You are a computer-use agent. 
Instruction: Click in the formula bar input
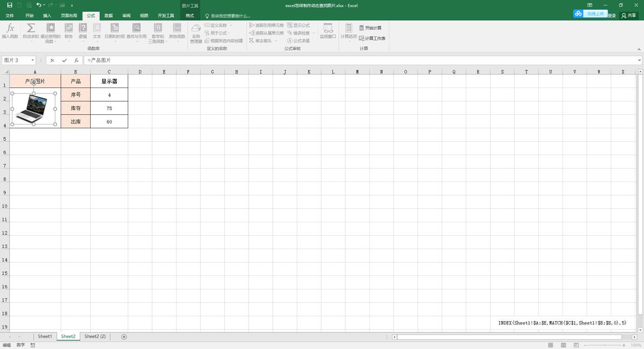coord(360,61)
